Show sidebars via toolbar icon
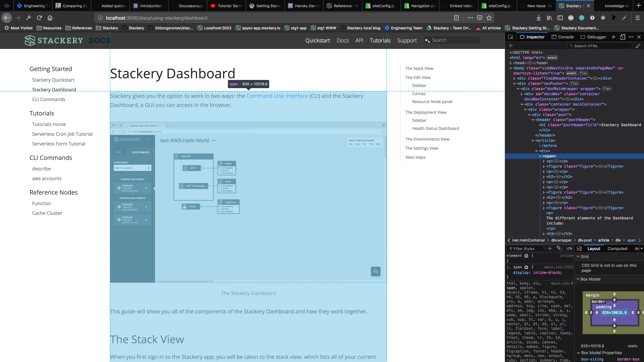The height and width of the screenshot is (362, 644). (x=560, y=18)
